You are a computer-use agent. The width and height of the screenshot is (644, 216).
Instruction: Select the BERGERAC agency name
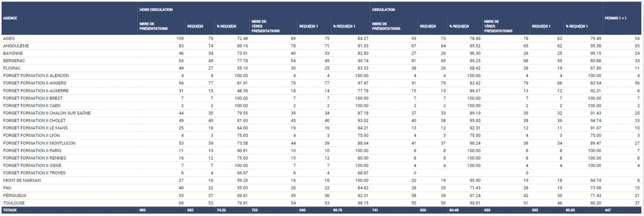[14, 61]
